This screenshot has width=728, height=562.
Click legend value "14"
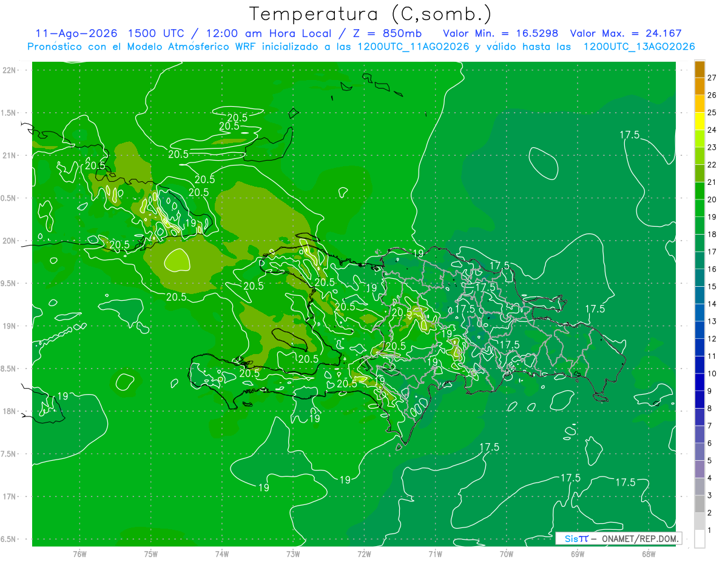(x=712, y=304)
